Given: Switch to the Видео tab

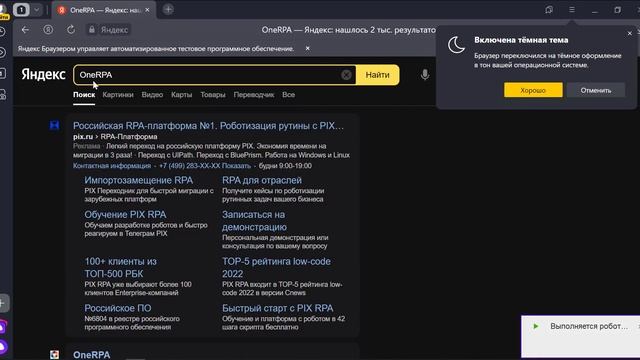Looking at the screenshot, I should (152, 95).
